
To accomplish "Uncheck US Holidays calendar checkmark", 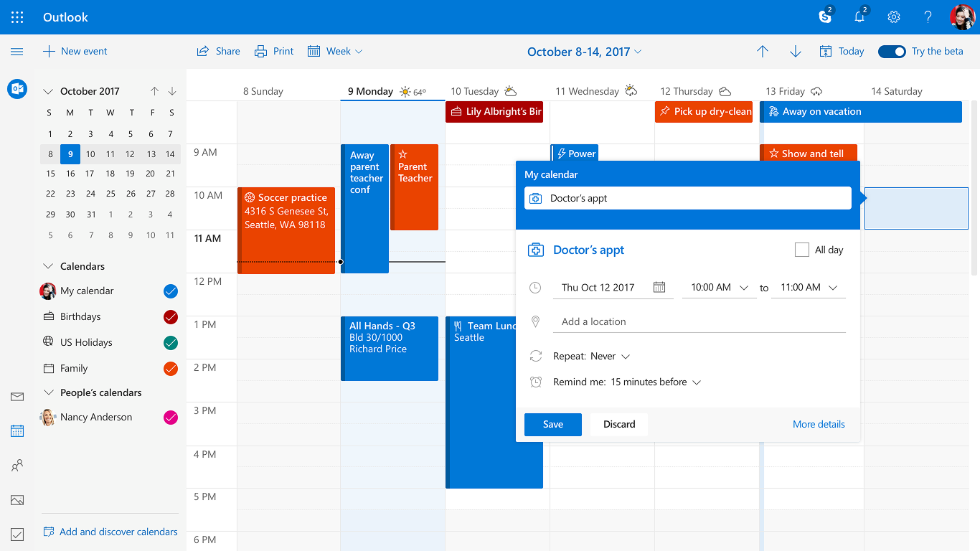I will pyautogui.click(x=171, y=343).
